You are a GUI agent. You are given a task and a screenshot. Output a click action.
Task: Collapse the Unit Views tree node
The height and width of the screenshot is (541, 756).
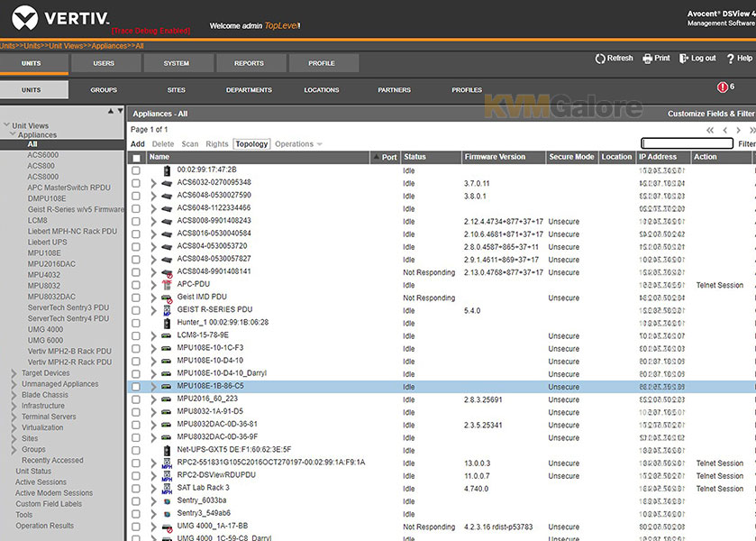click(6, 125)
